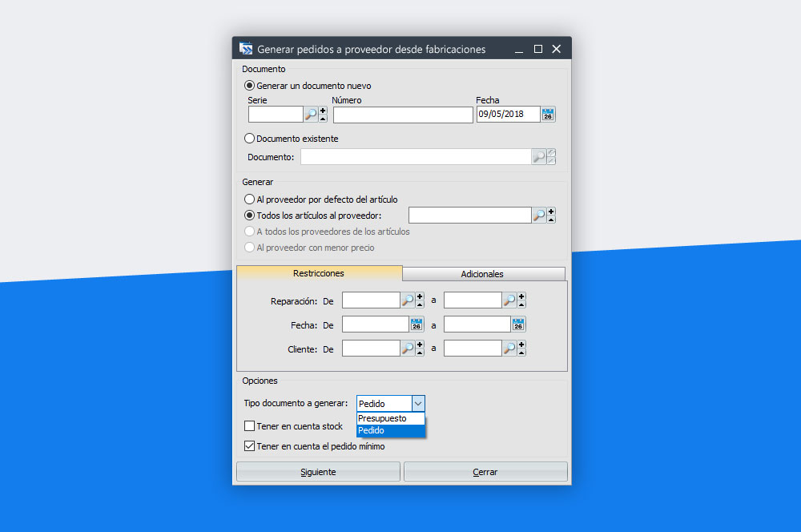Switch to the Adicionales tab
Viewport: 801px width, 532px height.
coord(482,274)
